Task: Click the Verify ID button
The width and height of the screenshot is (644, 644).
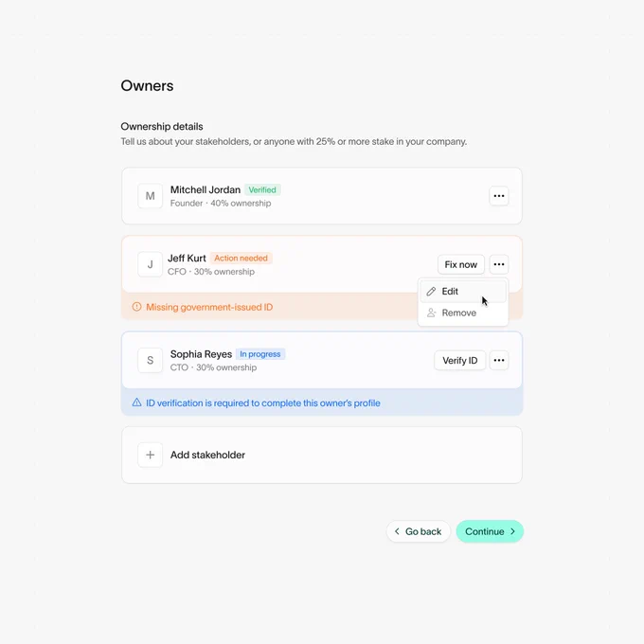Action: 459,361
